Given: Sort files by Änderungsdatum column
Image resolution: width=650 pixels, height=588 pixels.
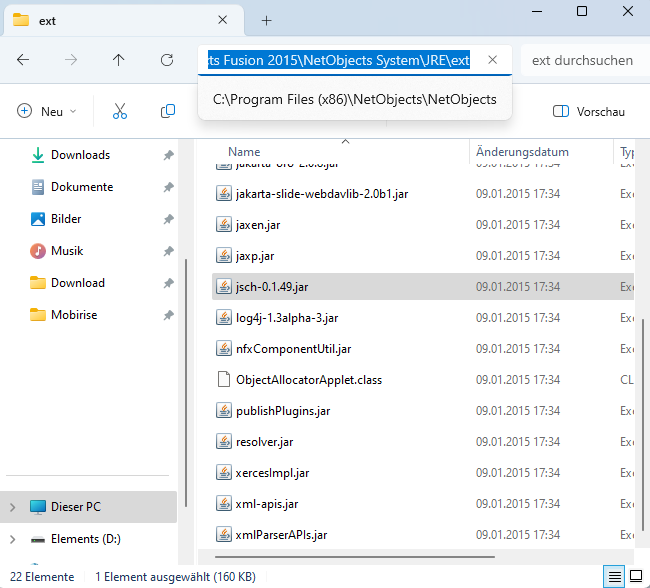Looking at the screenshot, I should 522,152.
